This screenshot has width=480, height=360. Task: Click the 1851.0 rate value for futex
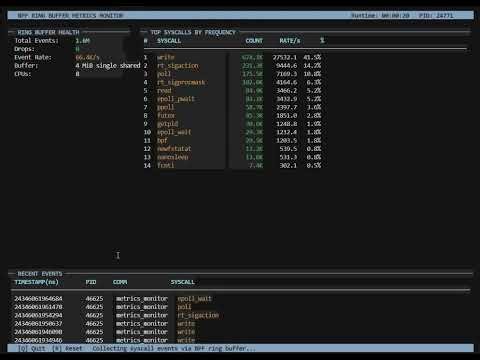(286, 116)
